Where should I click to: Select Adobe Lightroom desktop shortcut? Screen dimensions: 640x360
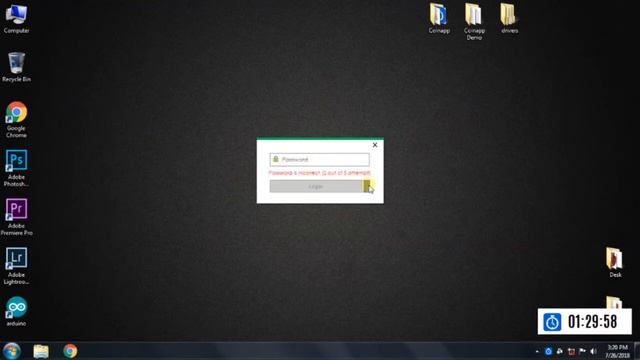(x=16, y=266)
